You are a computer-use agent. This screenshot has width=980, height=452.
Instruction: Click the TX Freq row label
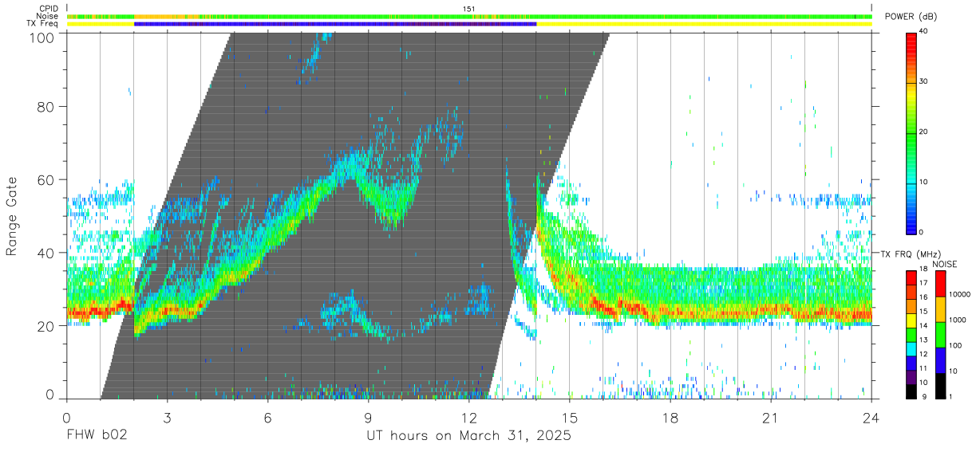pyautogui.click(x=44, y=24)
